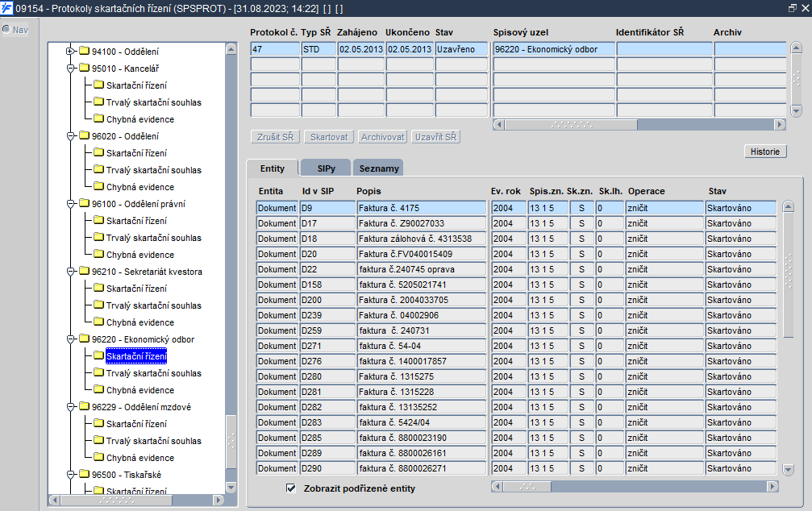Collapse the 96229 - Oddělení mzdové node
Screen dimensions: 812x511
70,407
